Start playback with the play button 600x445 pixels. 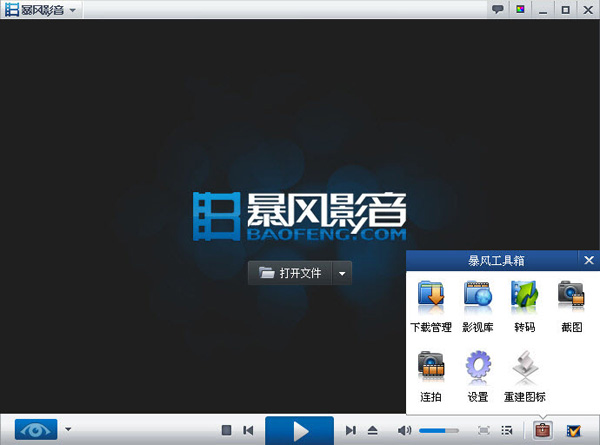click(x=300, y=431)
